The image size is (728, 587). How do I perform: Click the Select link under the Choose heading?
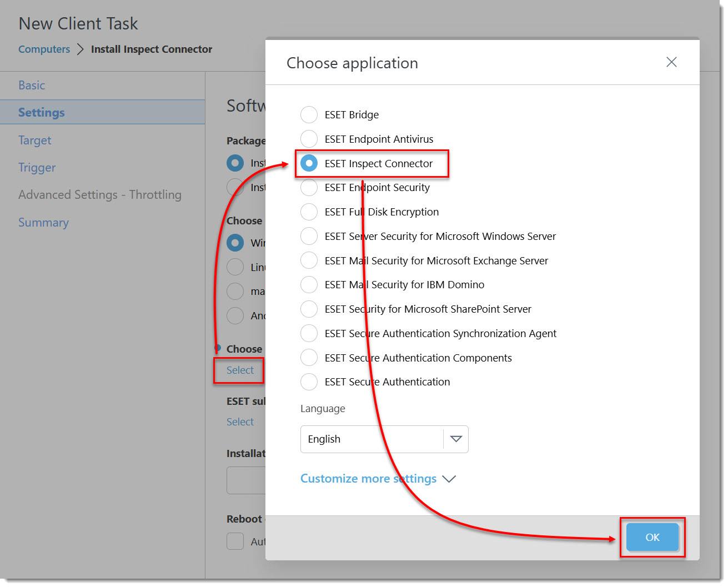tap(240, 370)
